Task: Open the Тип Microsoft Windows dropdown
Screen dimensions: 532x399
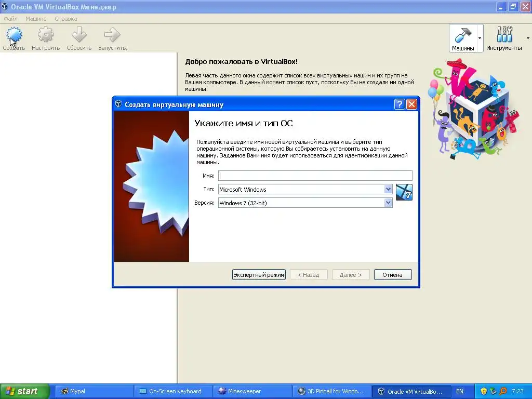Action: (305, 189)
